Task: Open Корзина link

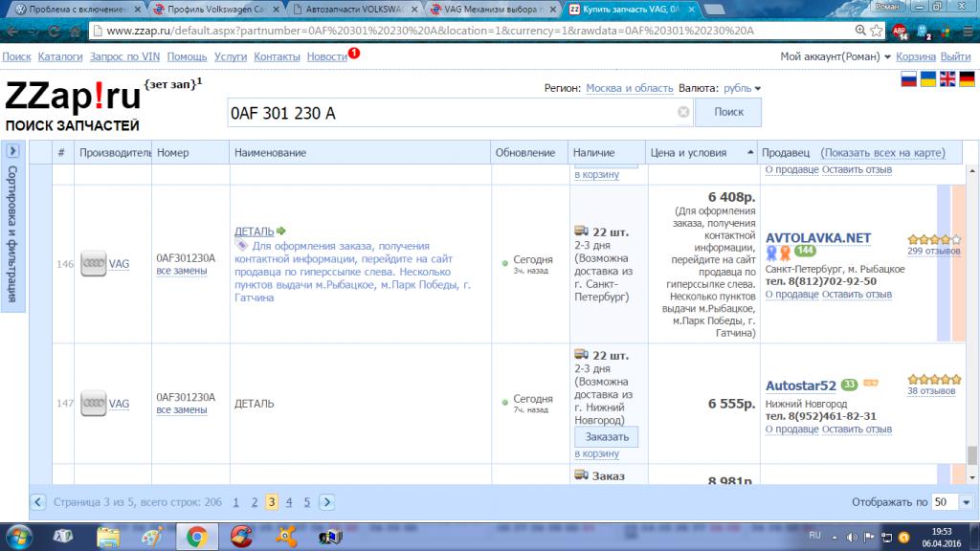Action: click(x=916, y=56)
